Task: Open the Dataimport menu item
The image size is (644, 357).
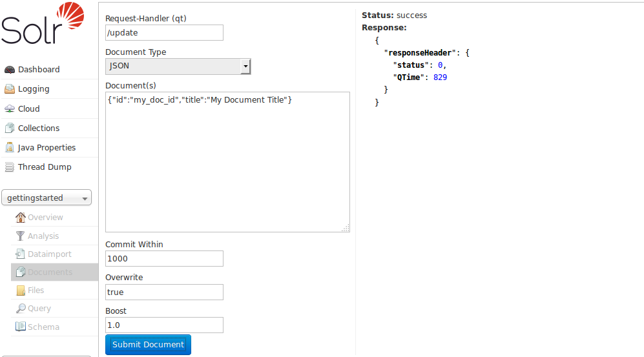Action: point(49,254)
